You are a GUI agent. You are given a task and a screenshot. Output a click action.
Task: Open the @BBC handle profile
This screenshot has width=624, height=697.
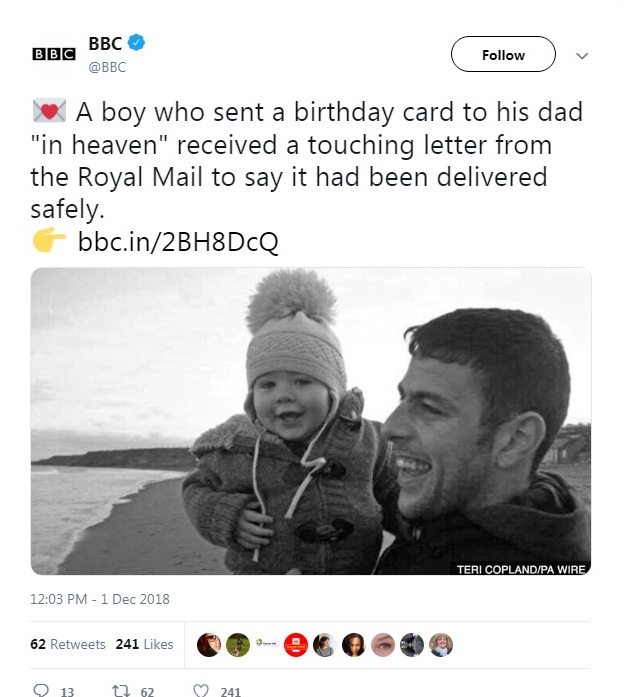pyautogui.click(x=107, y=67)
